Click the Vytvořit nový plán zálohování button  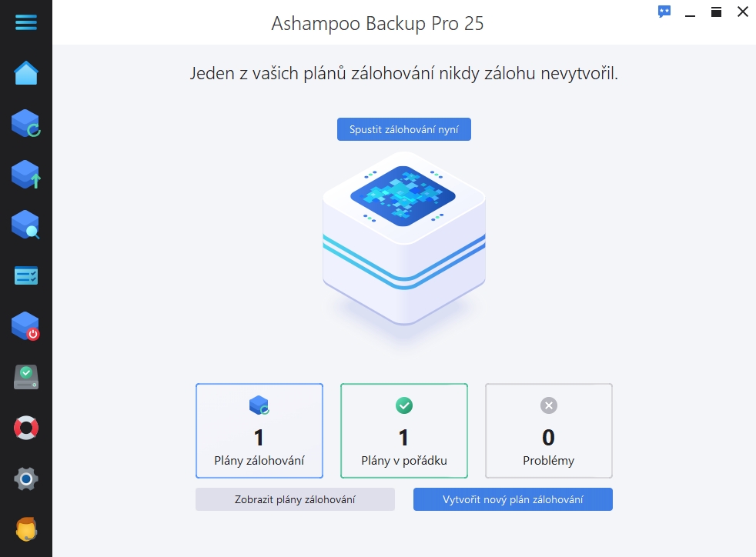(x=513, y=499)
